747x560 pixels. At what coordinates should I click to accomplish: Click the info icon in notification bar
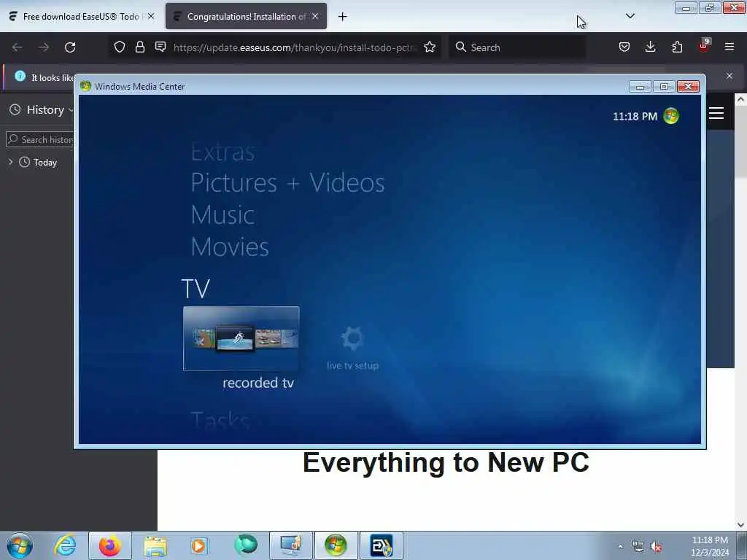click(20, 76)
